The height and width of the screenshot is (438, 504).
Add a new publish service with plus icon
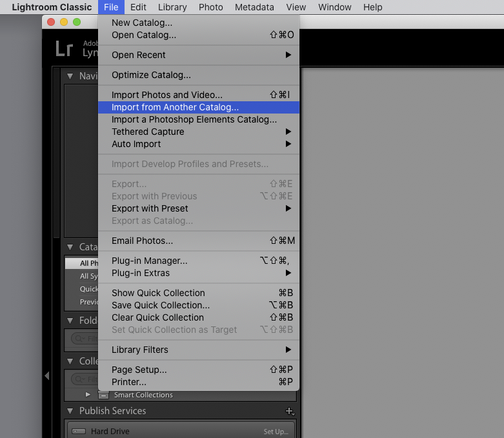(290, 411)
